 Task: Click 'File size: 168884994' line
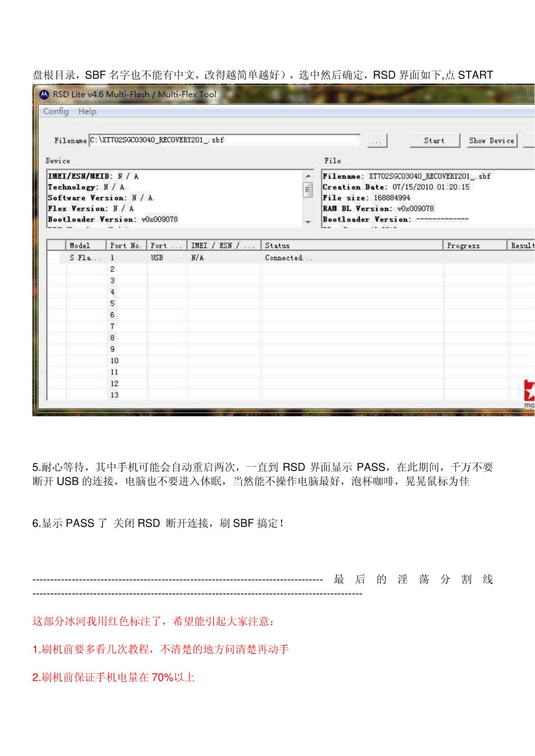coord(366,198)
